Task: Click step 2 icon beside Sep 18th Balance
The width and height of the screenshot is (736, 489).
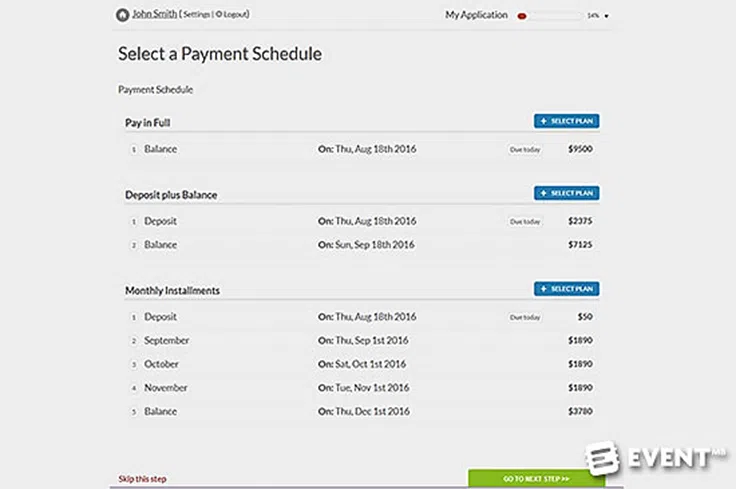Action: [132, 245]
